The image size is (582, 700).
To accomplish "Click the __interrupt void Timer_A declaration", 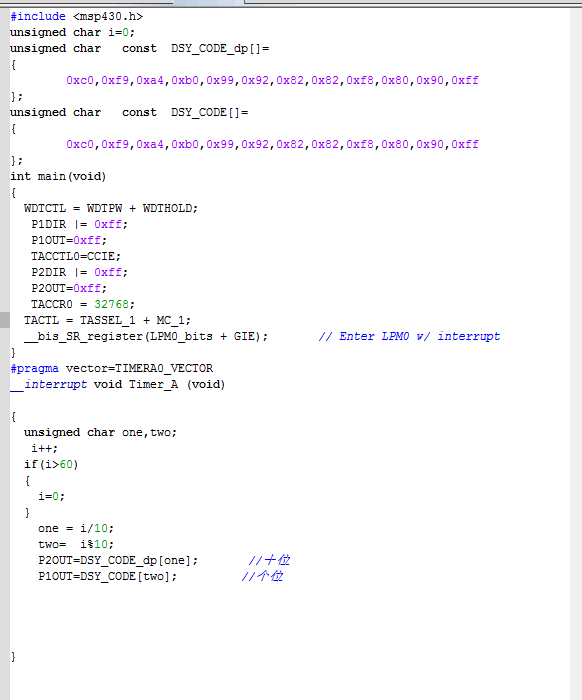I will tap(117, 385).
